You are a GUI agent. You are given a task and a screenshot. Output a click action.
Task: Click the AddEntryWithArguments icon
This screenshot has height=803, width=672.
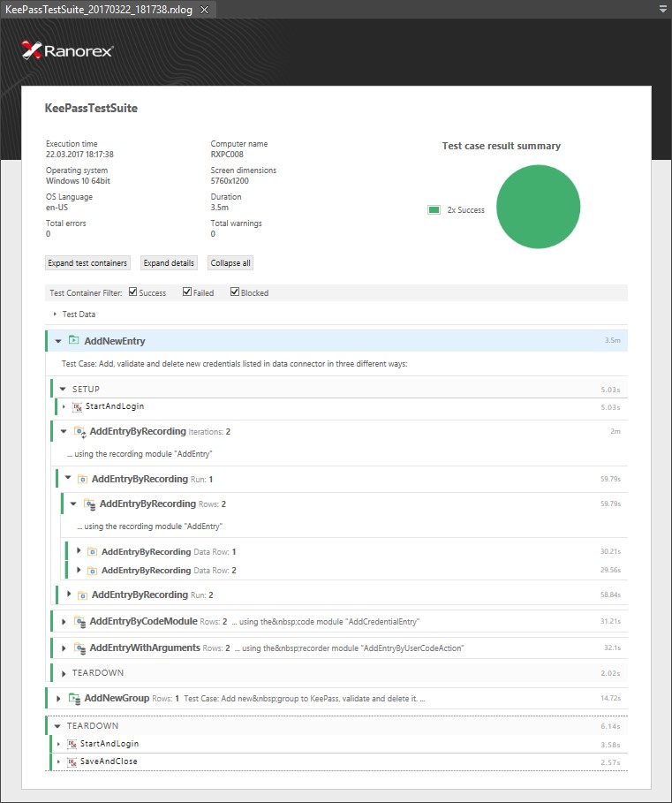(x=79, y=648)
